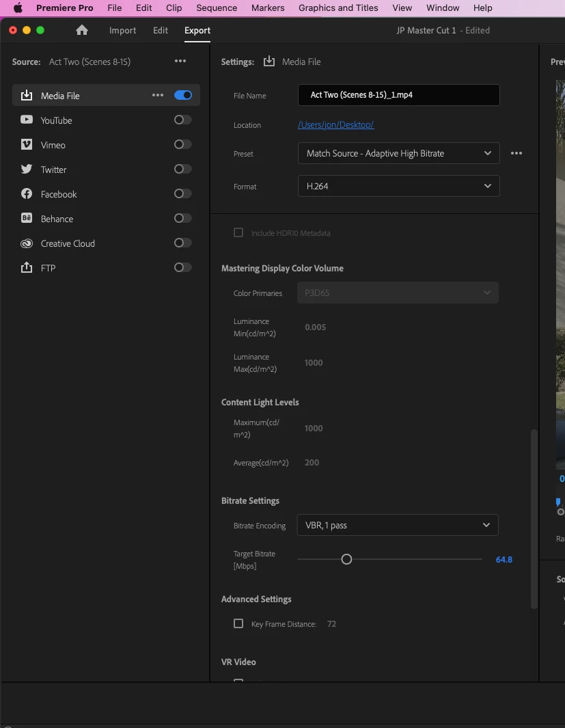Image resolution: width=565 pixels, height=728 pixels.
Task: Open the Premiere Pro menu
Action: coord(64,8)
